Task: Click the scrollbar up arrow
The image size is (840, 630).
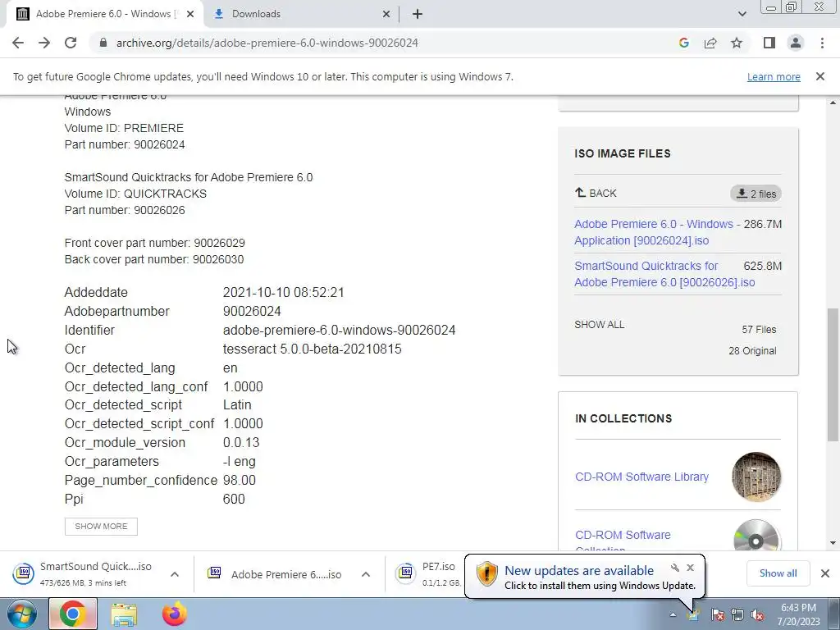Action: pyautogui.click(x=833, y=103)
